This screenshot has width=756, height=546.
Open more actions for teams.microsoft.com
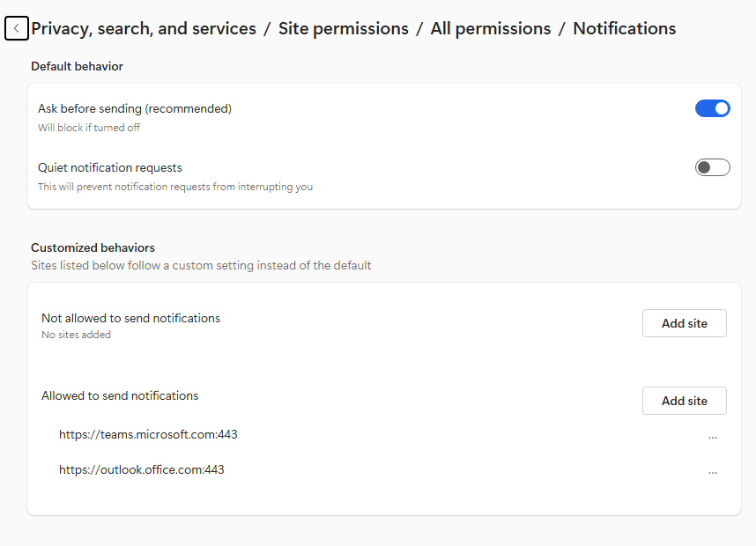click(713, 434)
